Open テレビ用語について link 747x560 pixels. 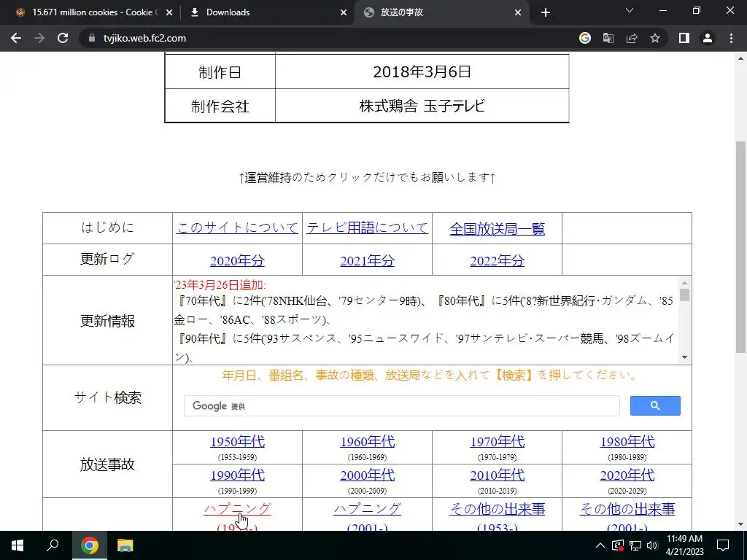pyautogui.click(x=368, y=227)
